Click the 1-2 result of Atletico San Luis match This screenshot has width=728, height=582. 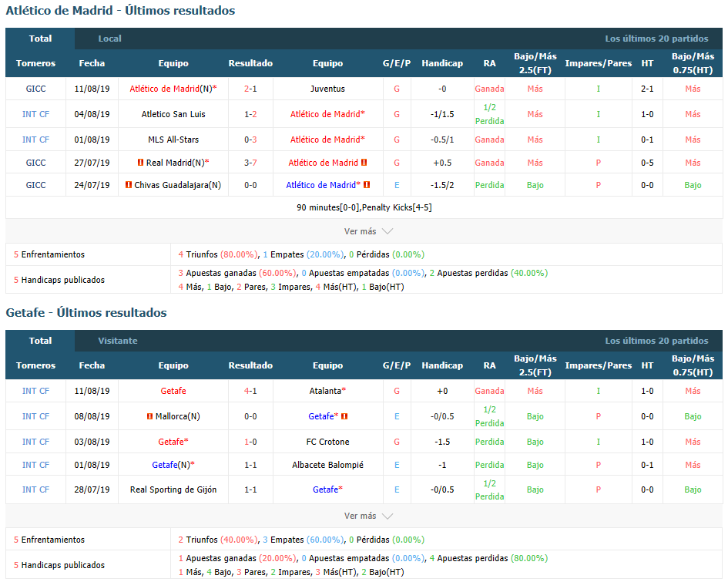[x=250, y=114]
